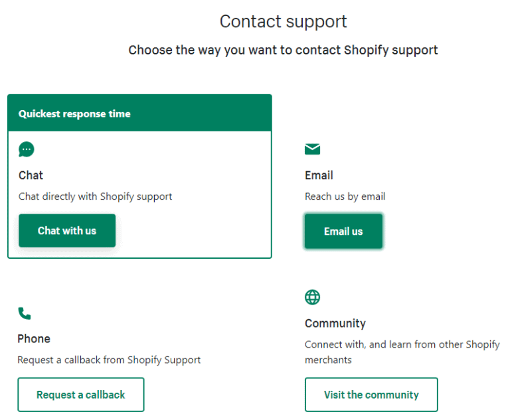Click 'Connect with, and learn from' description

click(x=402, y=344)
